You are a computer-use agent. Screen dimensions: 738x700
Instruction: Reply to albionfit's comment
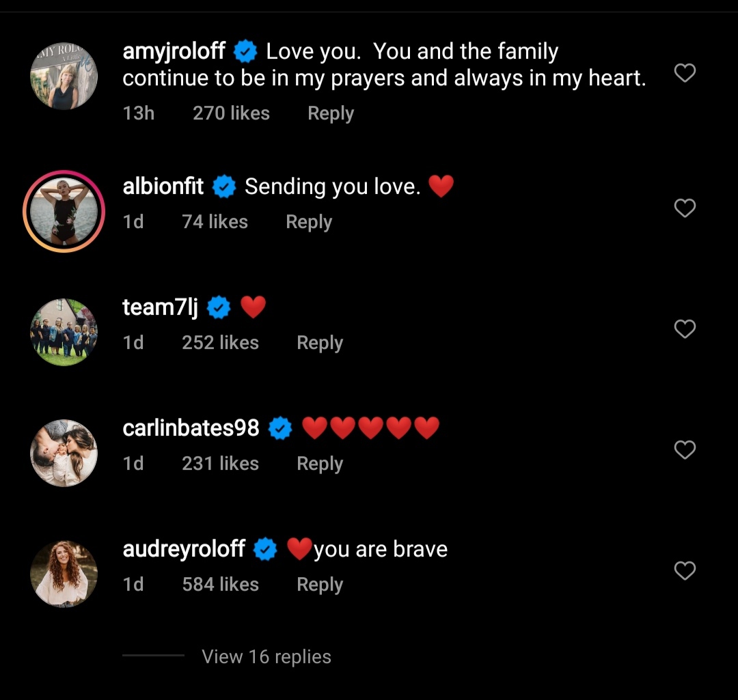(309, 222)
